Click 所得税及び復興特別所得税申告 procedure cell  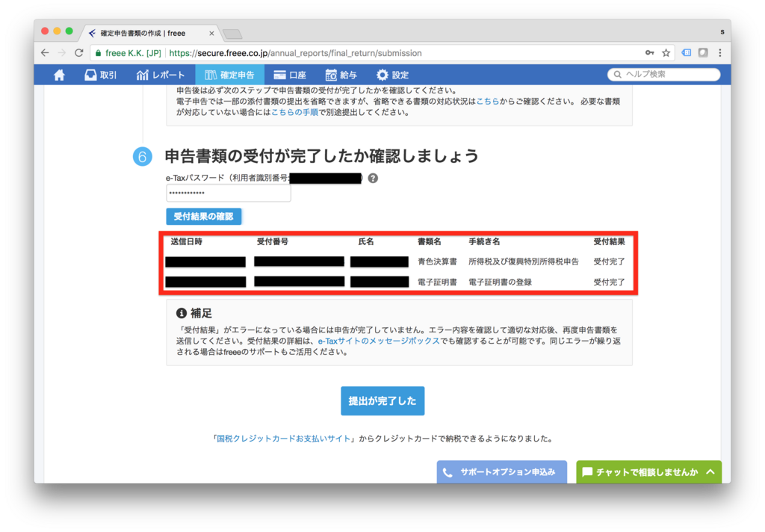coord(524,262)
